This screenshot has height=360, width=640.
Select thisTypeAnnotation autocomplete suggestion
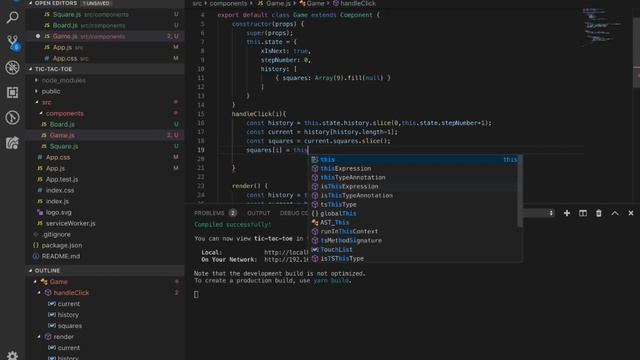point(413,178)
